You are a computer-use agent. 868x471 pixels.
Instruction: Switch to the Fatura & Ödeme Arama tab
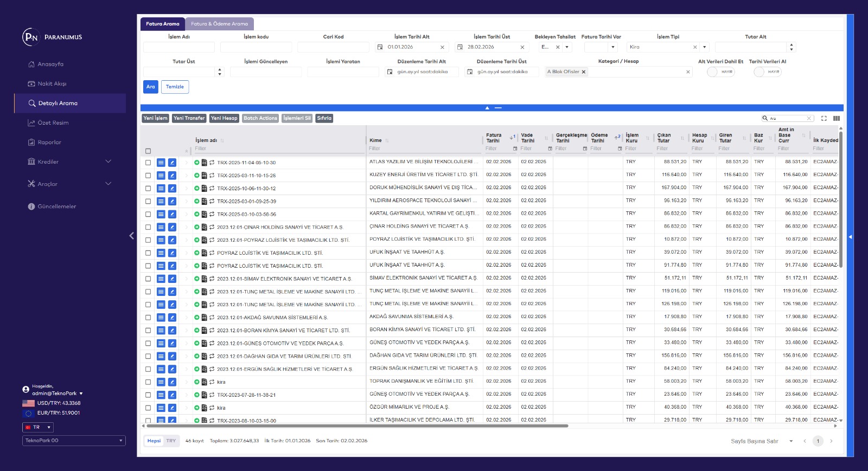[219, 24]
